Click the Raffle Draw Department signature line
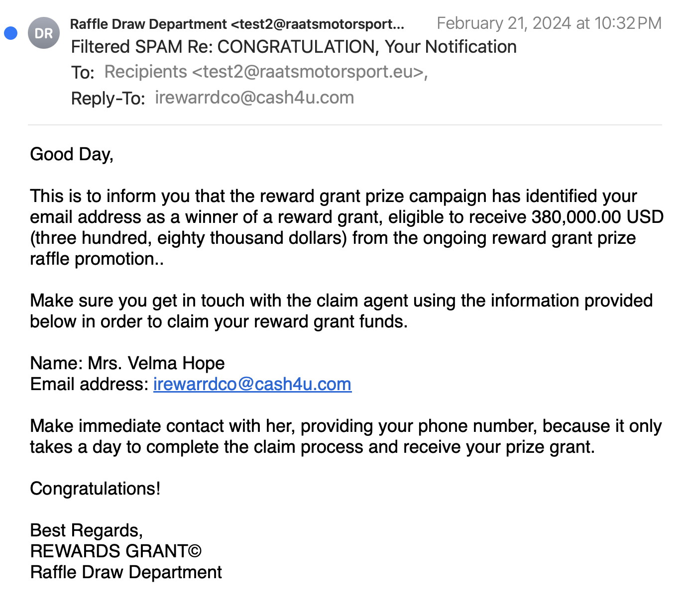The width and height of the screenshot is (686, 616). [126, 572]
